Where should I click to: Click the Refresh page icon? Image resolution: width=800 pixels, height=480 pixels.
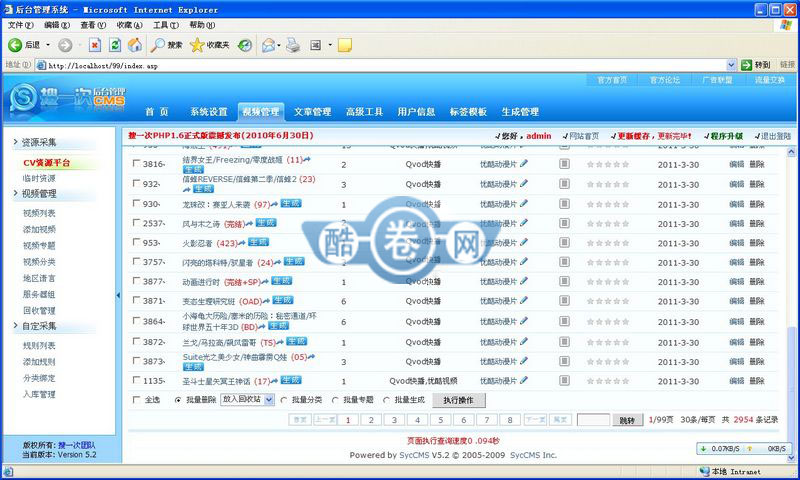(x=115, y=45)
